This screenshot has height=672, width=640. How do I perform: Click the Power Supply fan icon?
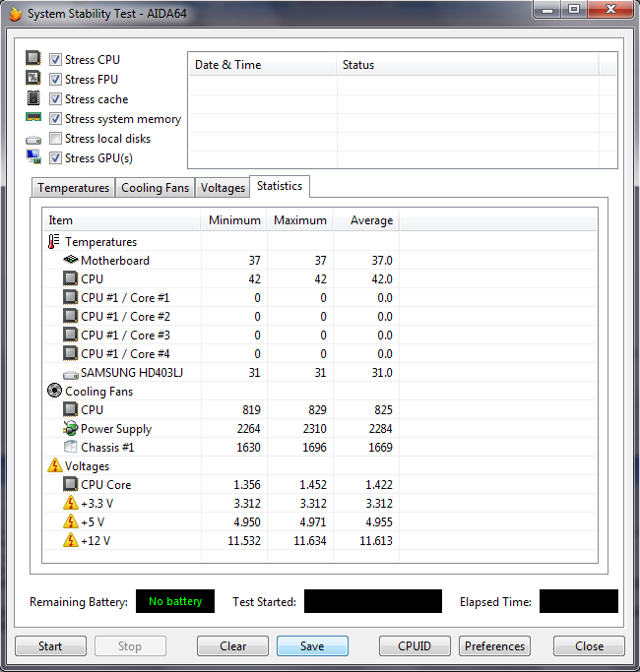click(70, 428)
